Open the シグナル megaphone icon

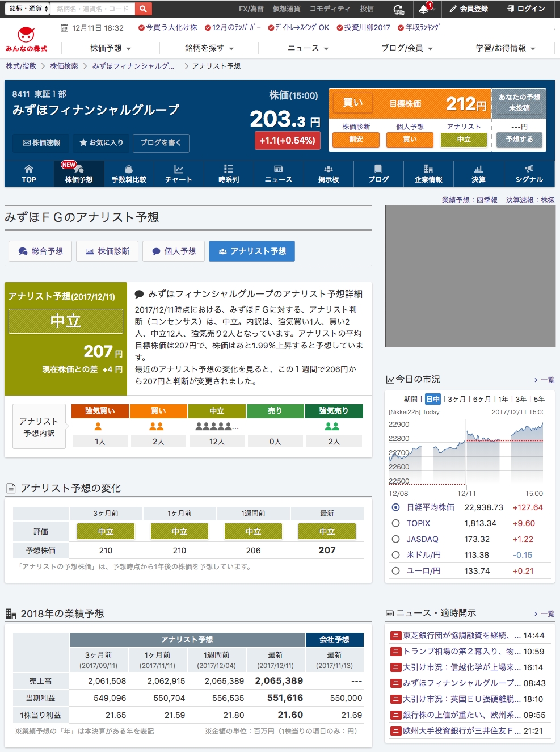tap(529, 174)
